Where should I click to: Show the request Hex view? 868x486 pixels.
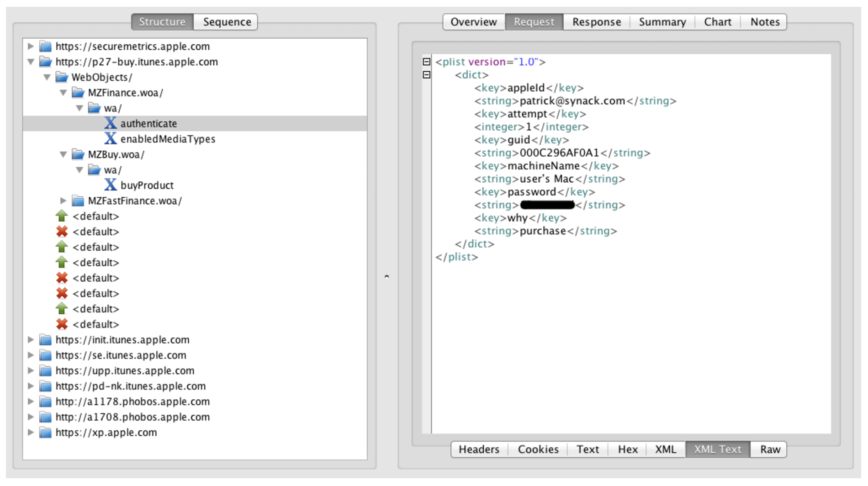coord(628,449)
